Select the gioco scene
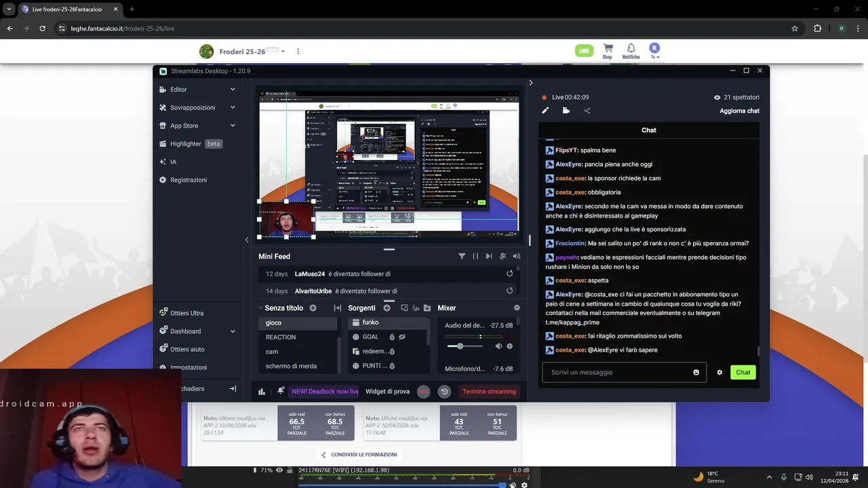This screenshot has width=868, height=488. pos(297,323)
